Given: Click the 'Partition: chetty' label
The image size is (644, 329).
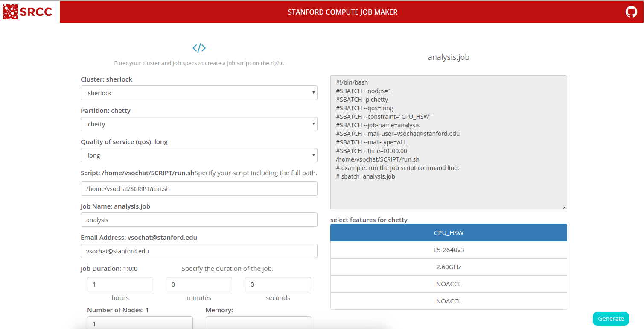Looking at the screenshot, I should pyautogui.click(x=105, y=111).
